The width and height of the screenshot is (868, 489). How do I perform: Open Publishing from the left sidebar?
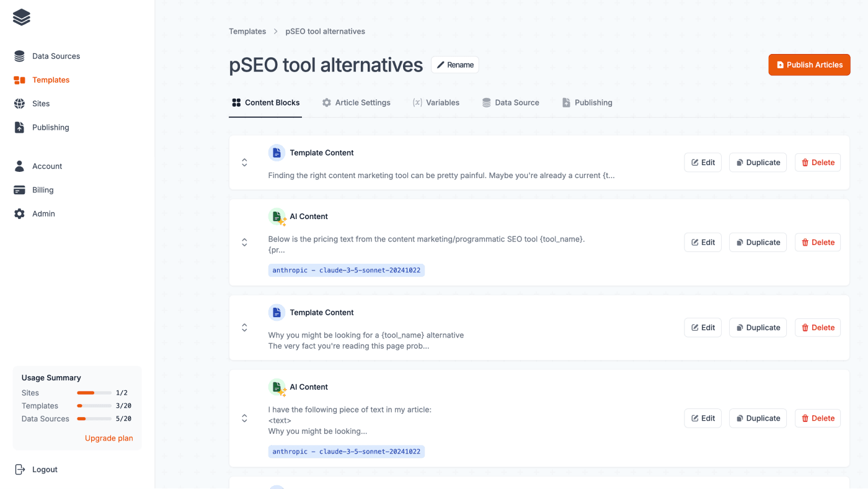tap(19, 127)
